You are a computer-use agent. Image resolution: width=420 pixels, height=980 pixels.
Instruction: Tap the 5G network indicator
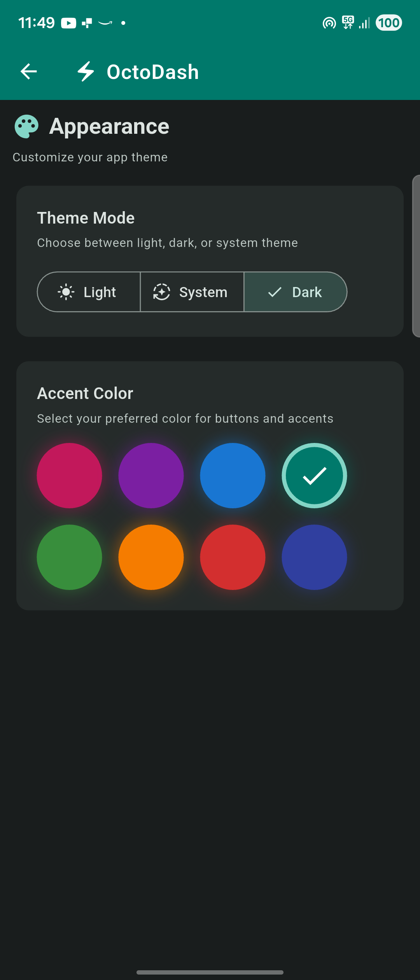coord(348,23)
